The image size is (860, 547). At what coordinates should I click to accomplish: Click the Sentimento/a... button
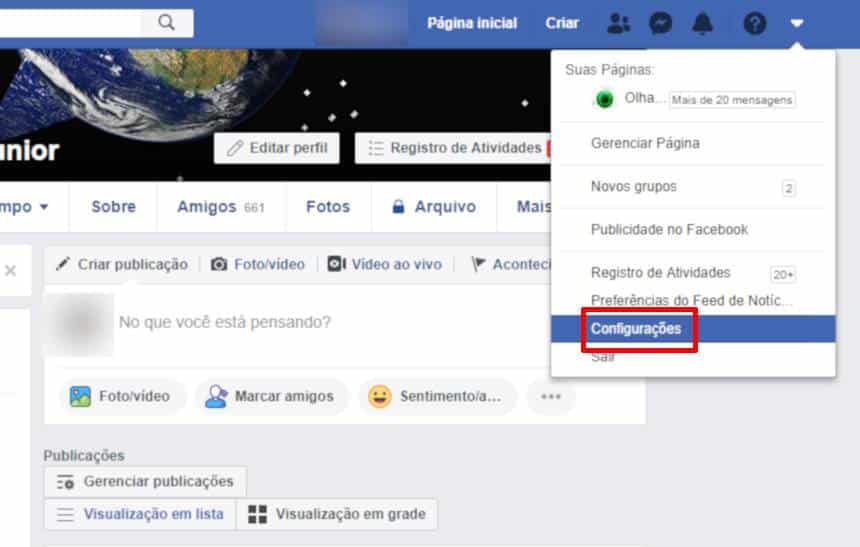point(437,396)
